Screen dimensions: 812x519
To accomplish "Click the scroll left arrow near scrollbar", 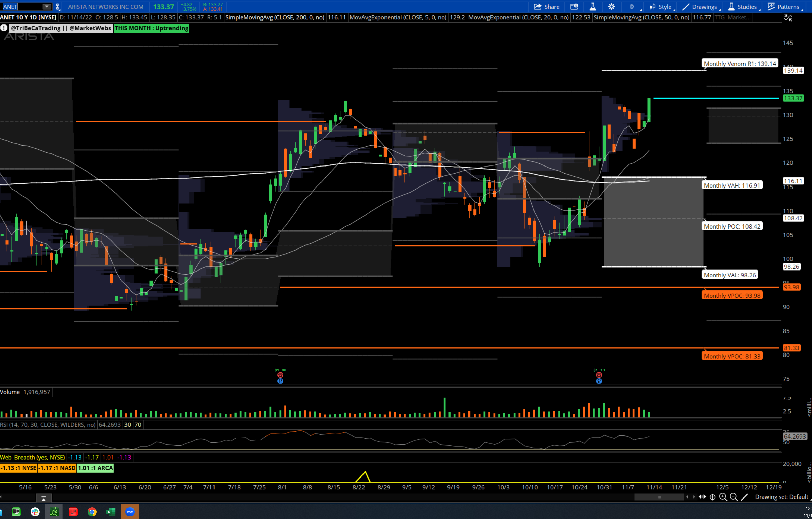I will [x=687, y=497].
